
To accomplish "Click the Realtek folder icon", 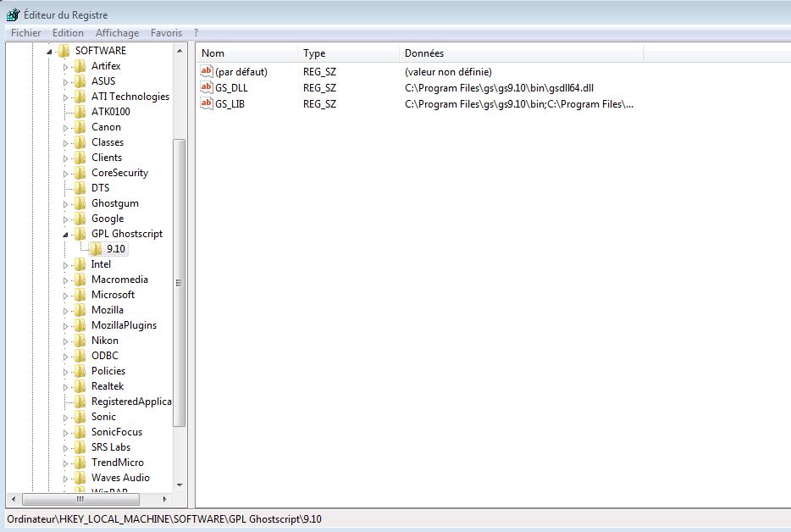I will click(80, 386).
